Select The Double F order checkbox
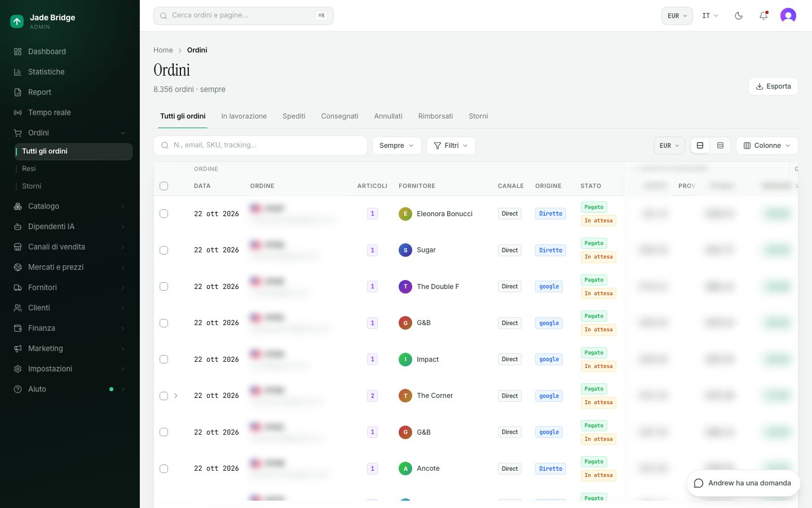 164,287
